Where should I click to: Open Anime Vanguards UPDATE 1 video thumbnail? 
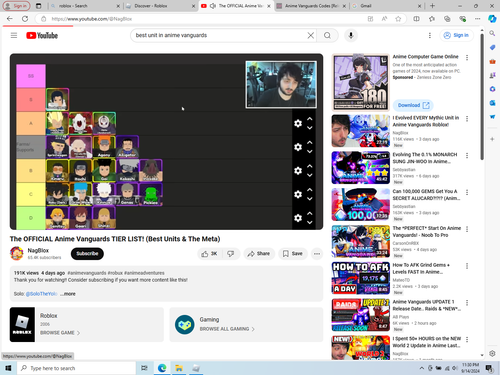[361, 315]
